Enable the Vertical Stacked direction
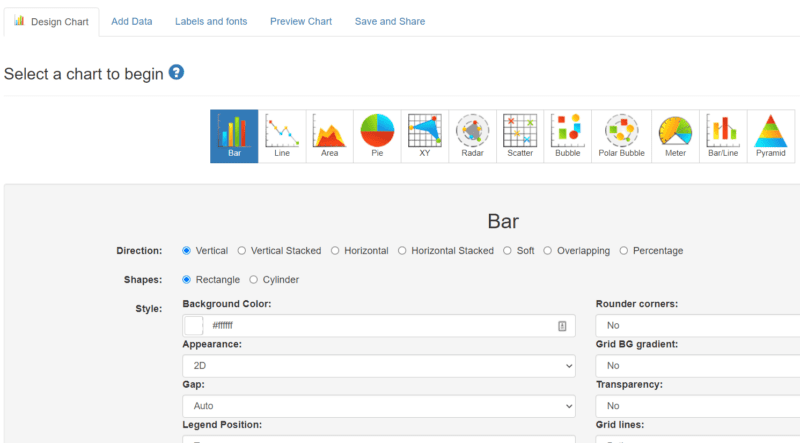800x443 pixels. pos(242,251)
